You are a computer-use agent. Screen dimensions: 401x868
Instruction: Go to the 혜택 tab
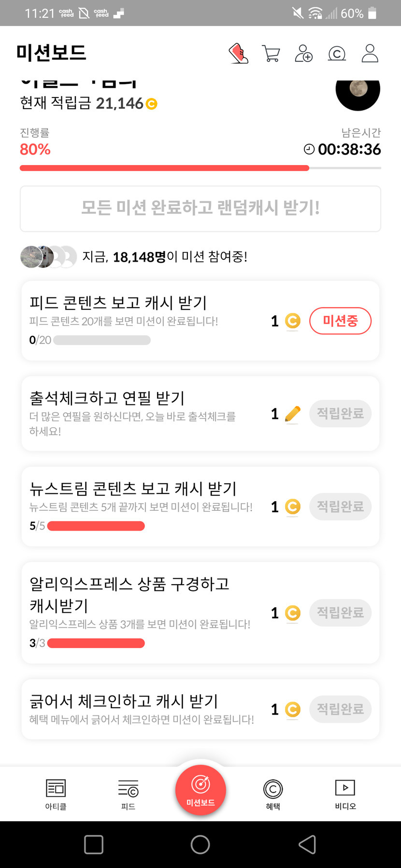pyautogui.click(x=273, y=794)
